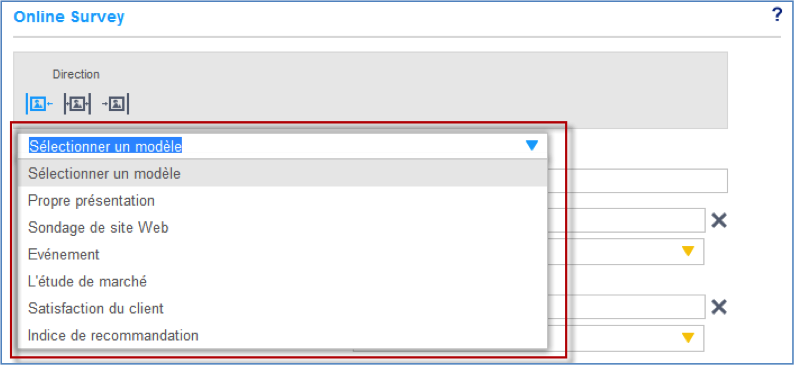794x365 pixels.
Task: Click the input field beside lower X
Action: (x=626, y=307)
